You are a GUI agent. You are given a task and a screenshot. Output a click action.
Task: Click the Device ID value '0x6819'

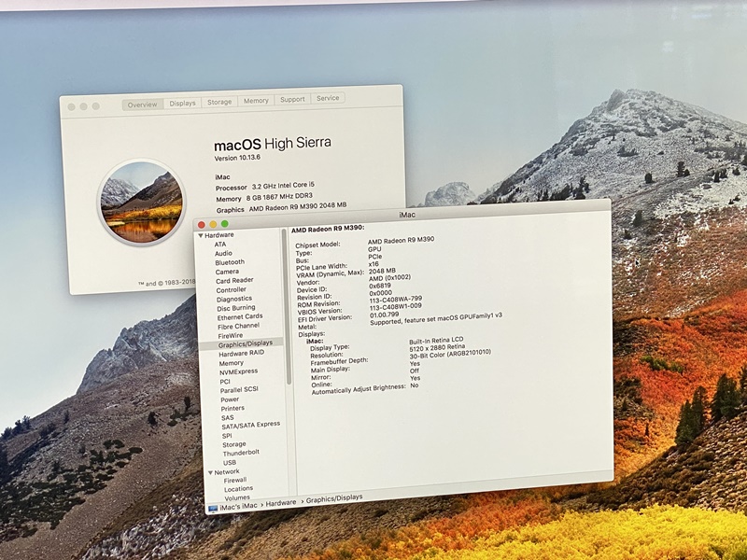380,287
